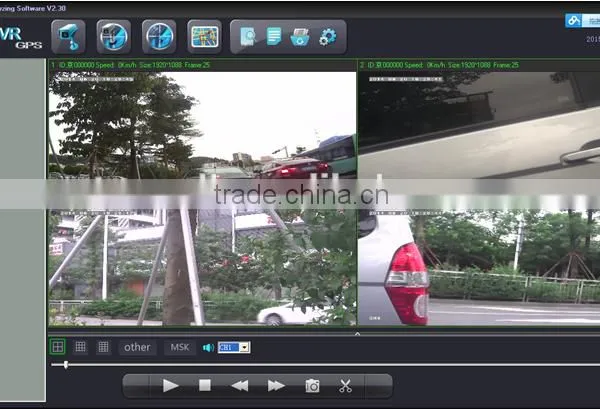The width and height of the screenshot is (600, 409).
Task: Open the CH1 audio channel dropdown
Action: 245,347
